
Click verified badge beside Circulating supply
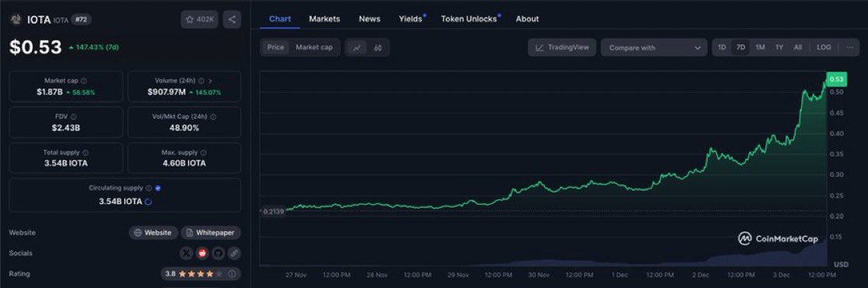[159, 188]
